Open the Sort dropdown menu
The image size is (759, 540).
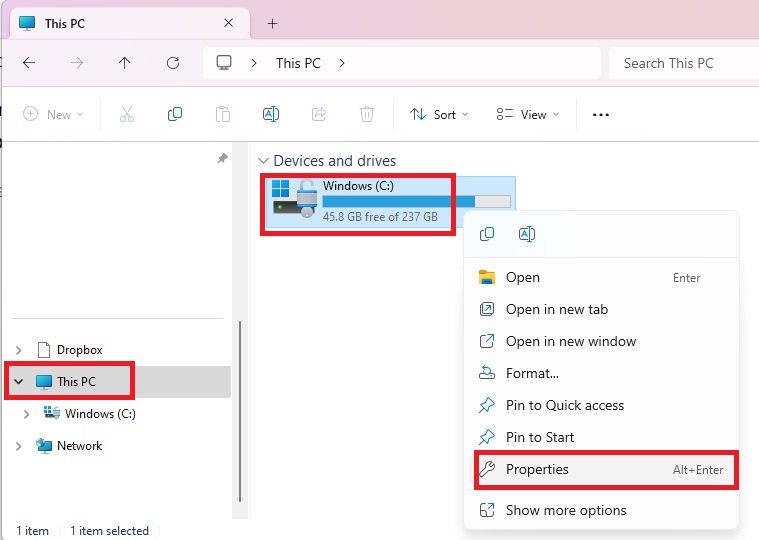click(x=439, y=115)
